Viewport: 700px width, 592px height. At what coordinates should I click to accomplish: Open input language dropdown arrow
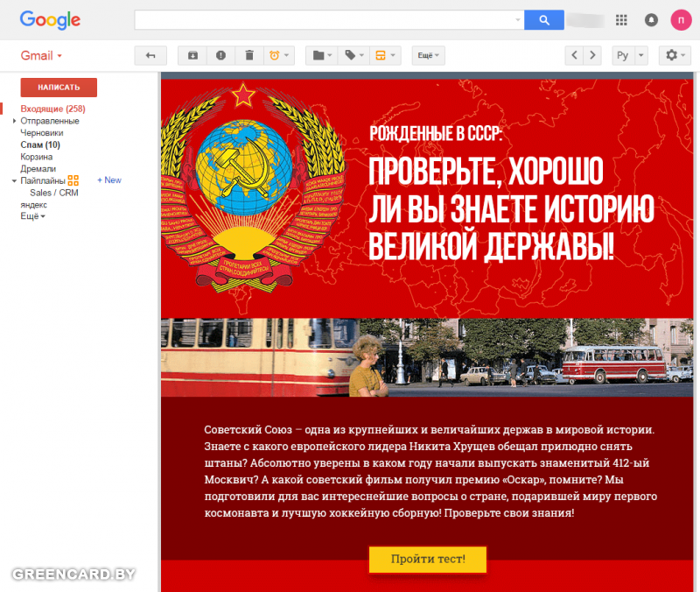coord(641,55)
